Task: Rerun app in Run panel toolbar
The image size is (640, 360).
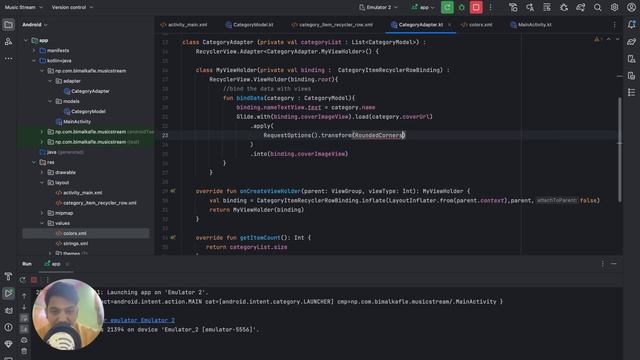Action: point(22,280)
